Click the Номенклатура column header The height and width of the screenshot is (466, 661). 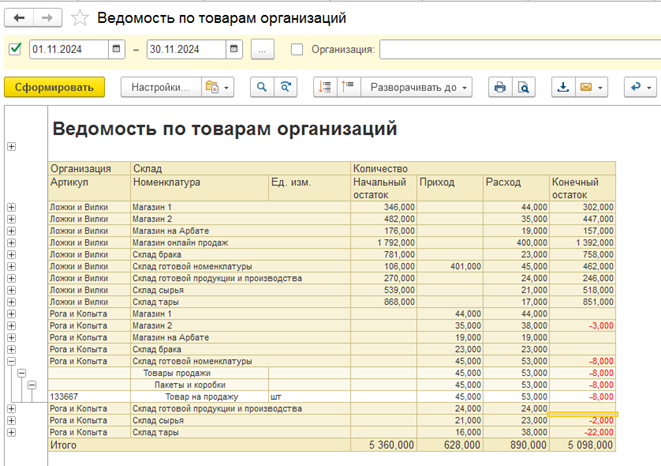(199, 188)
